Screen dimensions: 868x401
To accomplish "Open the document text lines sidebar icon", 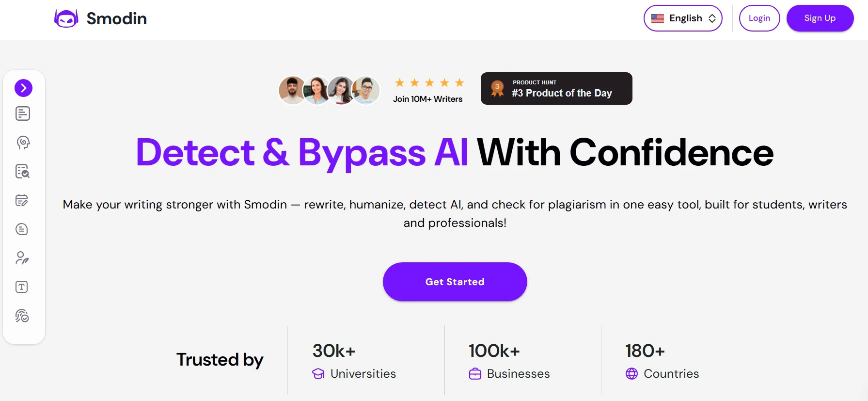I will [x=23, y=113].
